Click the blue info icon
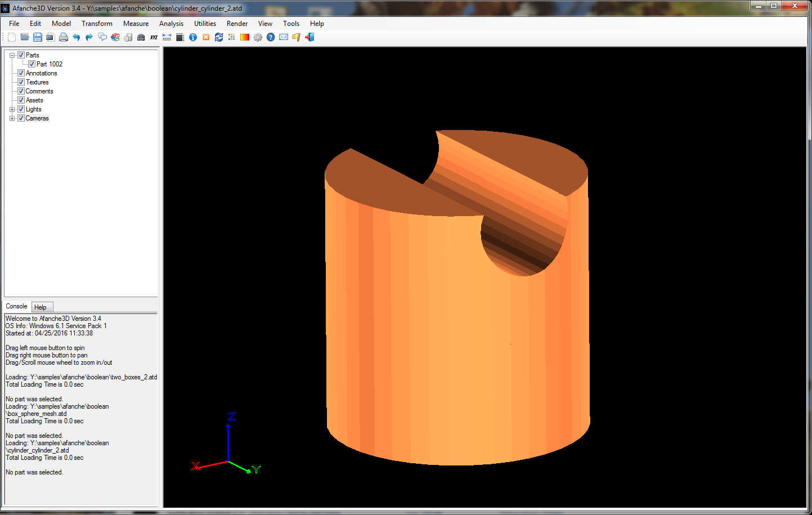812x515 pixels. [193, 37]
